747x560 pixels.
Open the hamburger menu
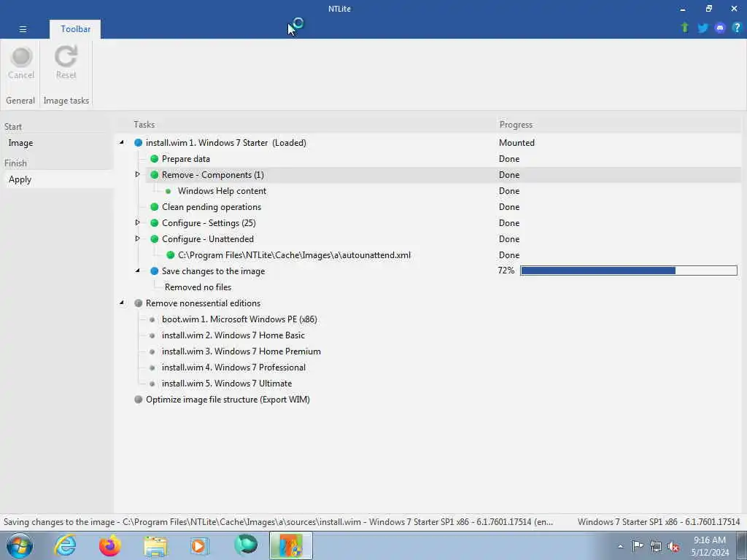tap(23, 29)
